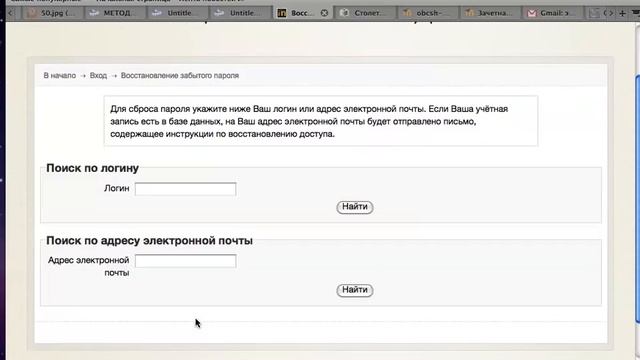Focus the Адрес электронной почты field
Screen dimensions: 640x360
click(185, 261)
